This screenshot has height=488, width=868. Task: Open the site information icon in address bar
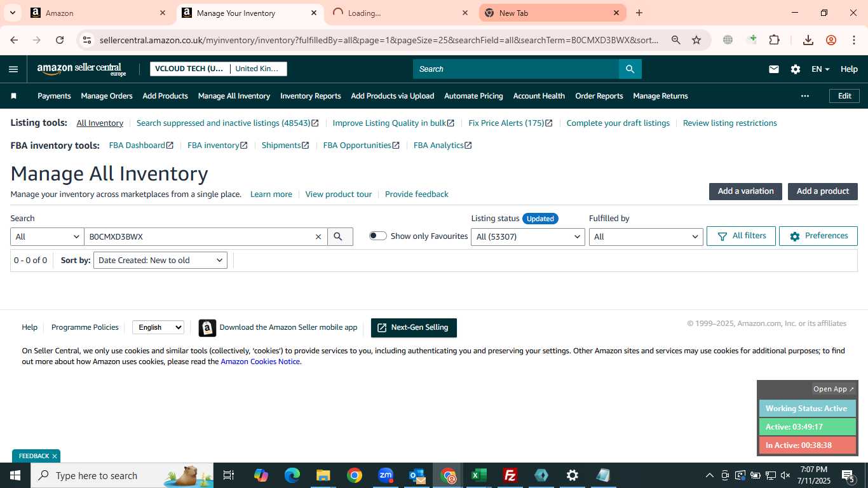(87, 40)
